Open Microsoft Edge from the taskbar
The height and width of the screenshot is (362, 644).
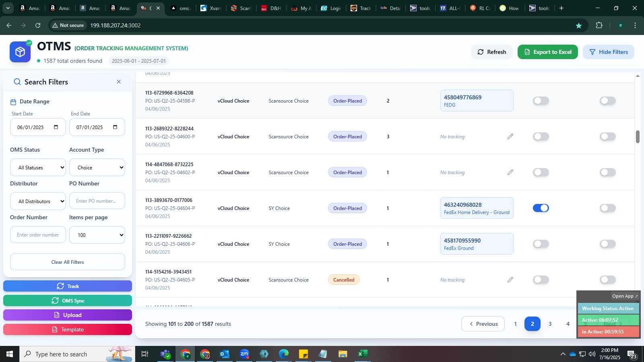click(284, 354)
